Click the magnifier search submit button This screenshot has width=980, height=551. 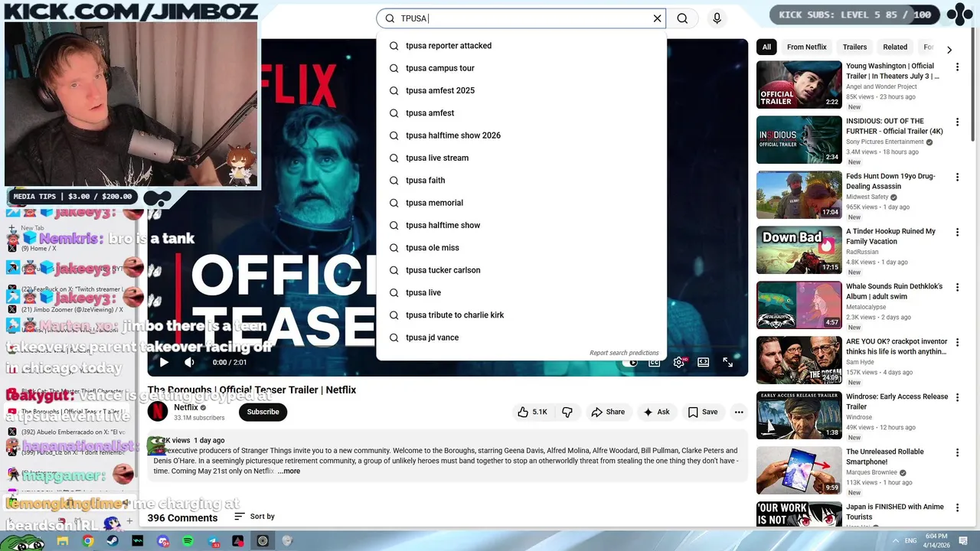point(682,18)
